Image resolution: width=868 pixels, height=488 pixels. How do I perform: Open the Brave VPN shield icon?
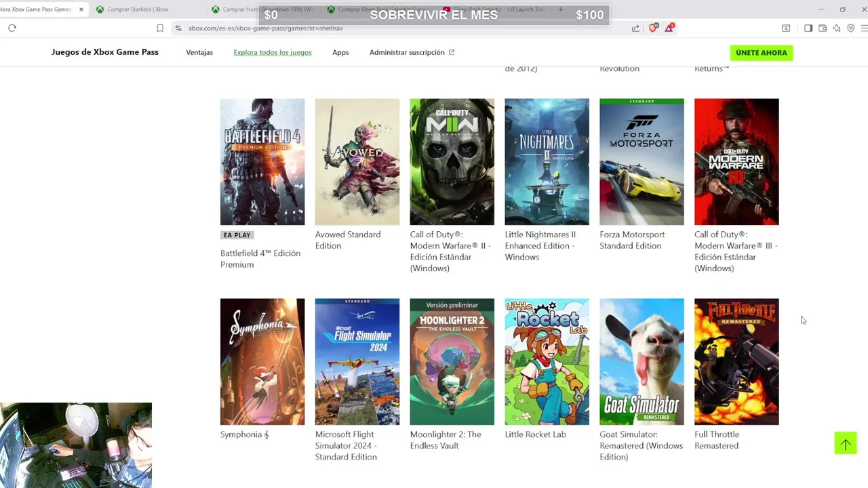pyautogui.click(x=851, y=28)
